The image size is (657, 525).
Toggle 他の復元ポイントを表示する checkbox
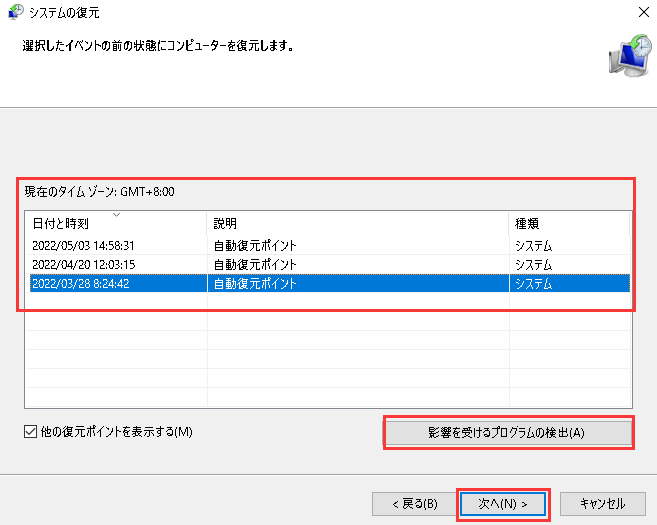(30, 432)
